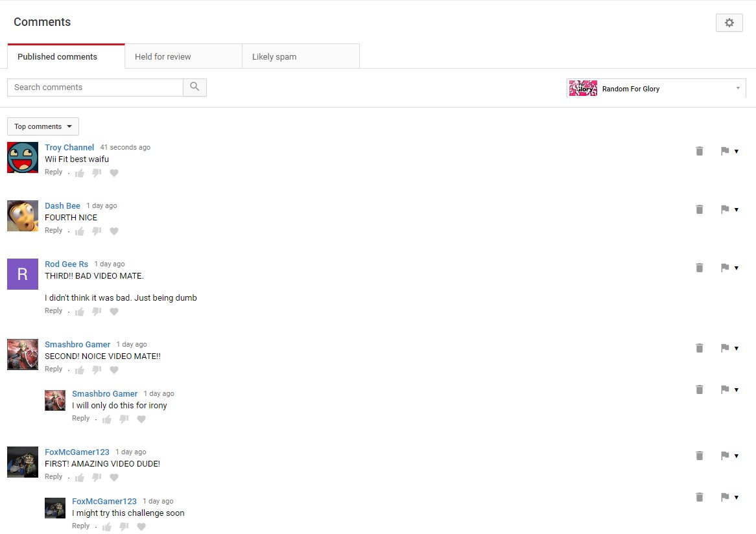
Task: Switch to Likely spam tab
Action: pyautogui.click(x=301, y=56)
